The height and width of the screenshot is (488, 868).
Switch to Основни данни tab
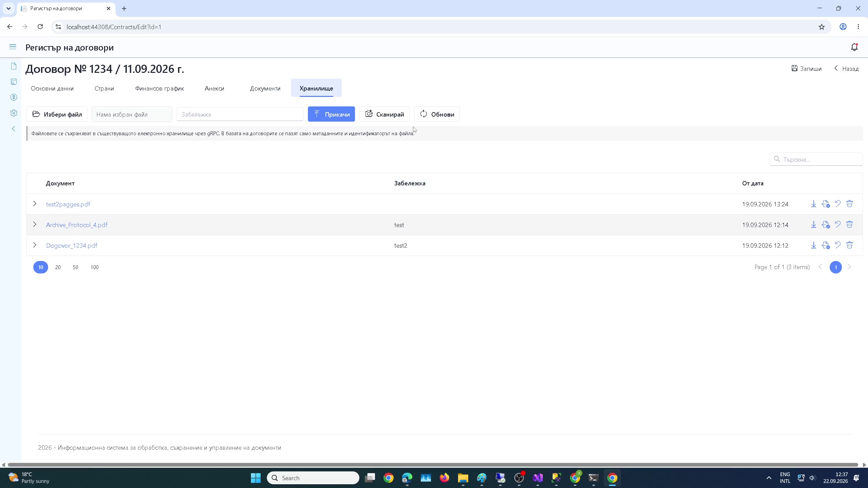coord(52,88)
